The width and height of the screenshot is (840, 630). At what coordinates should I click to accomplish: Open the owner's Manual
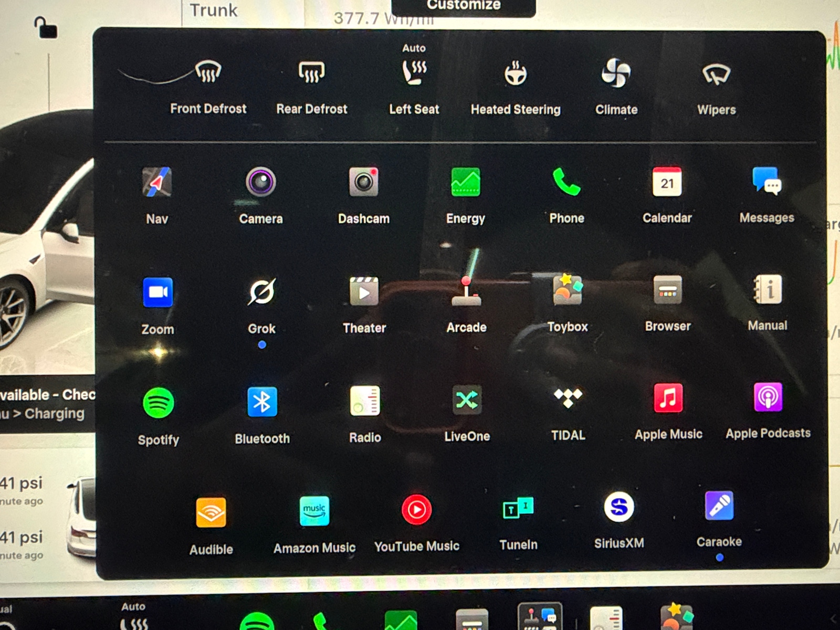coord(768,289)
